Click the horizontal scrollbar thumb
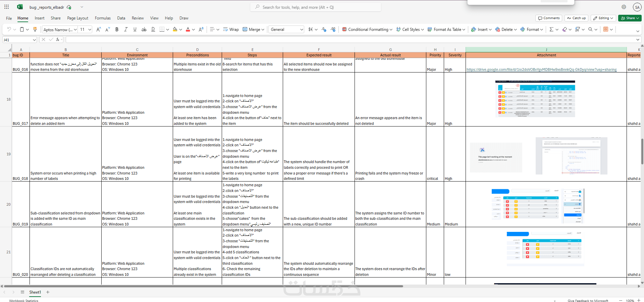 tap(203, 286)
